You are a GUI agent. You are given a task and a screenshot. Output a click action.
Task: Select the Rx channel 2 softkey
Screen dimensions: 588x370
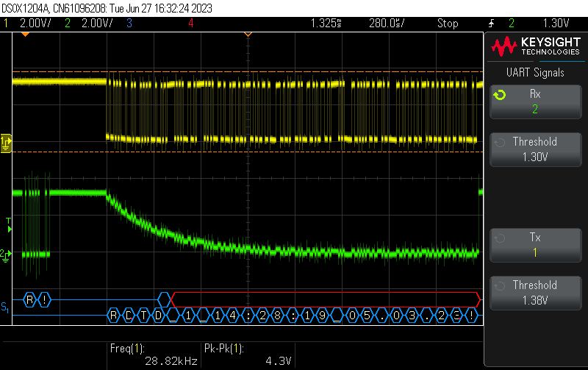click(x=536, y=102)
